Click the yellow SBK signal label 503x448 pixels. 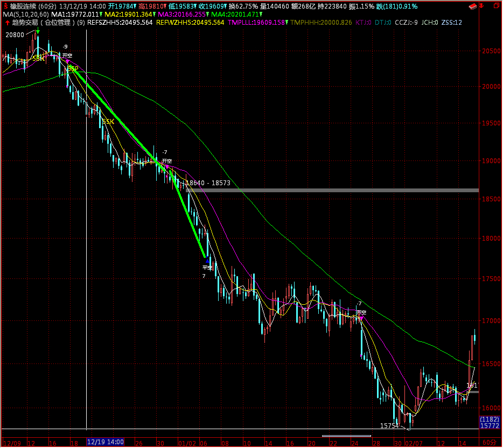[38, 59]
